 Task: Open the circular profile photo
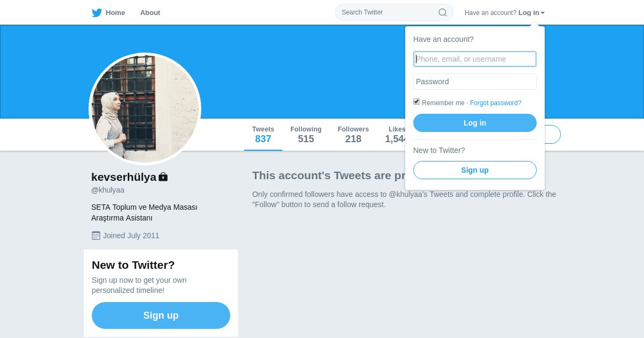[145, 109]
